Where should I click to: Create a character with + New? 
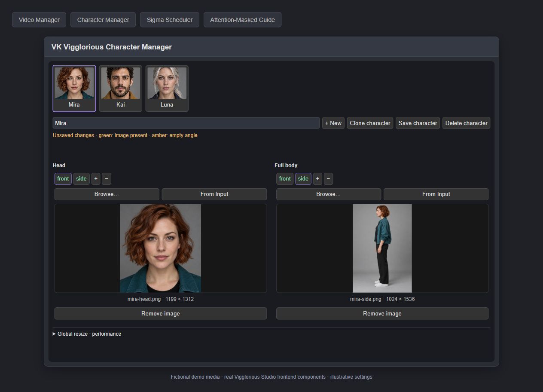[x=333, y=123]
